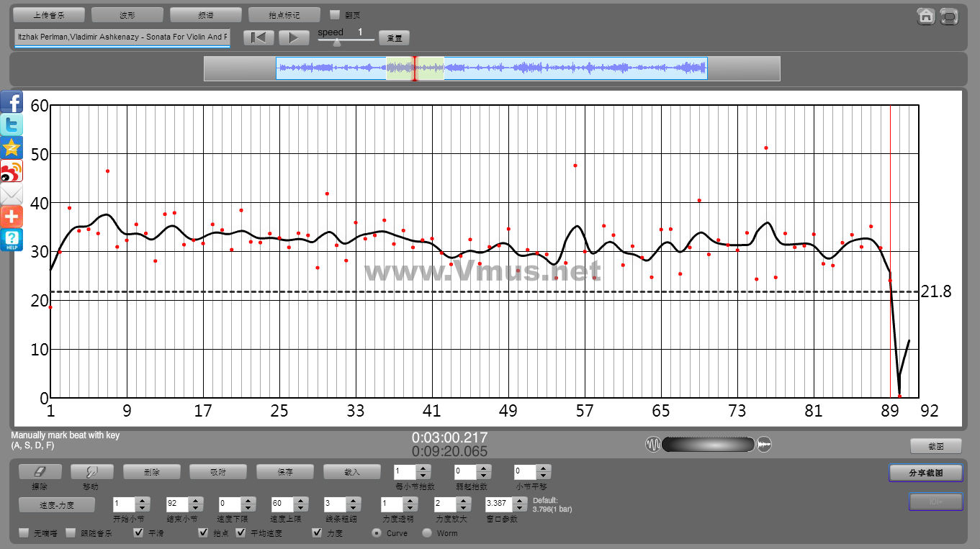980x549 pixels.
Task: Click the 上传音乐 upload music button
Action: [49, 15]
